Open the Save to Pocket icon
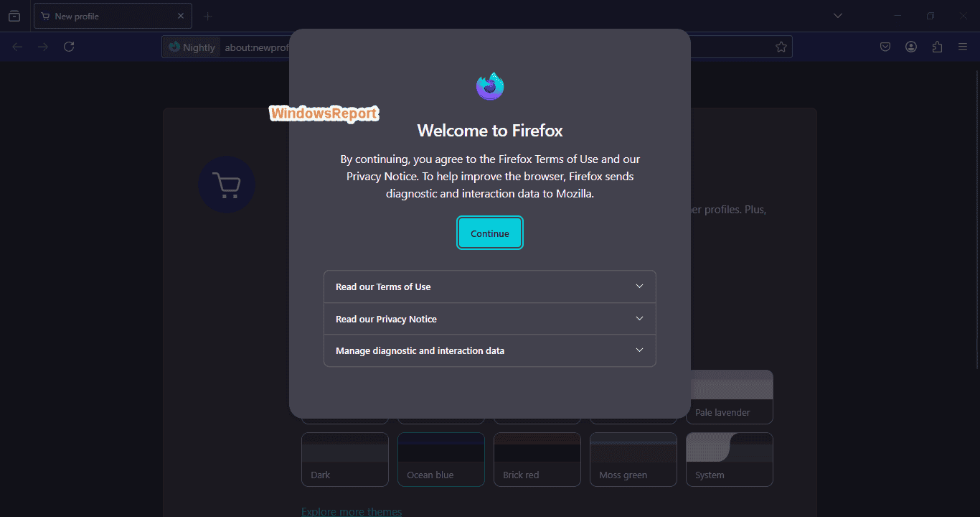 pyautogui.click(x=885, y=47)
